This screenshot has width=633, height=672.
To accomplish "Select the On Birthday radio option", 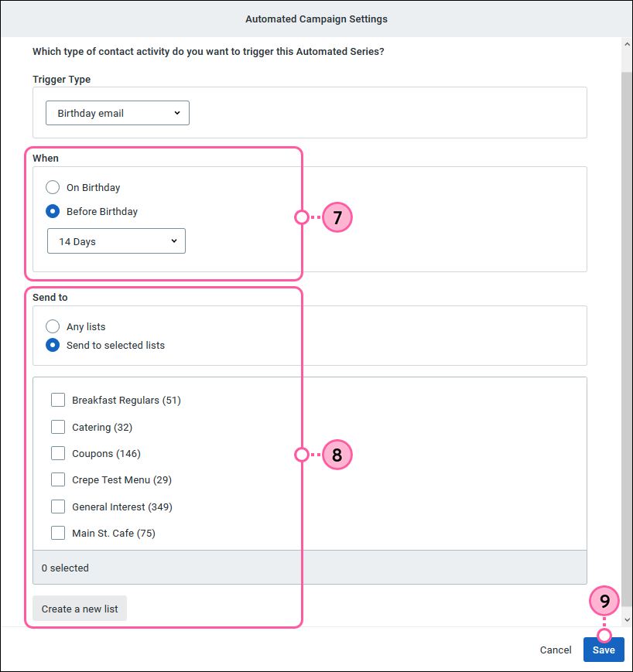I will (53, 187).
